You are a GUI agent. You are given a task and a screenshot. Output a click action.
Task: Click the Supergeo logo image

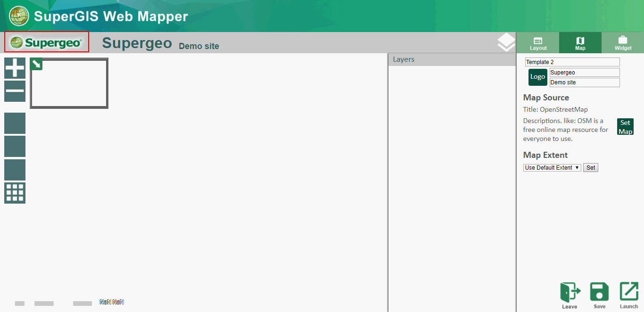47,42
